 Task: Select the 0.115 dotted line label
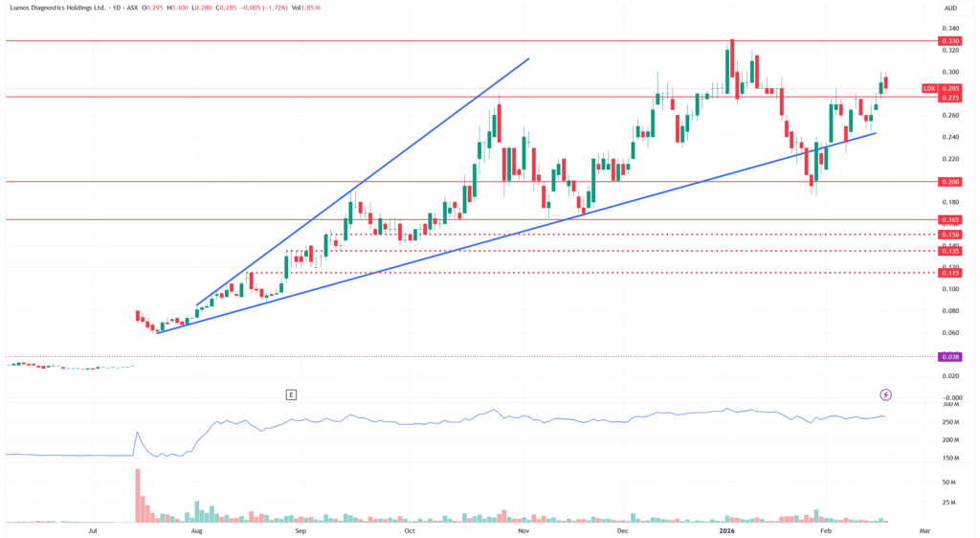pyautogui.click(x=950, y=273)
